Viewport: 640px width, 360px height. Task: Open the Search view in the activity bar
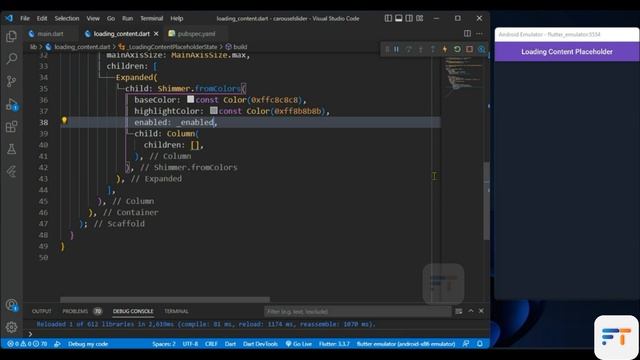[11, 59]
